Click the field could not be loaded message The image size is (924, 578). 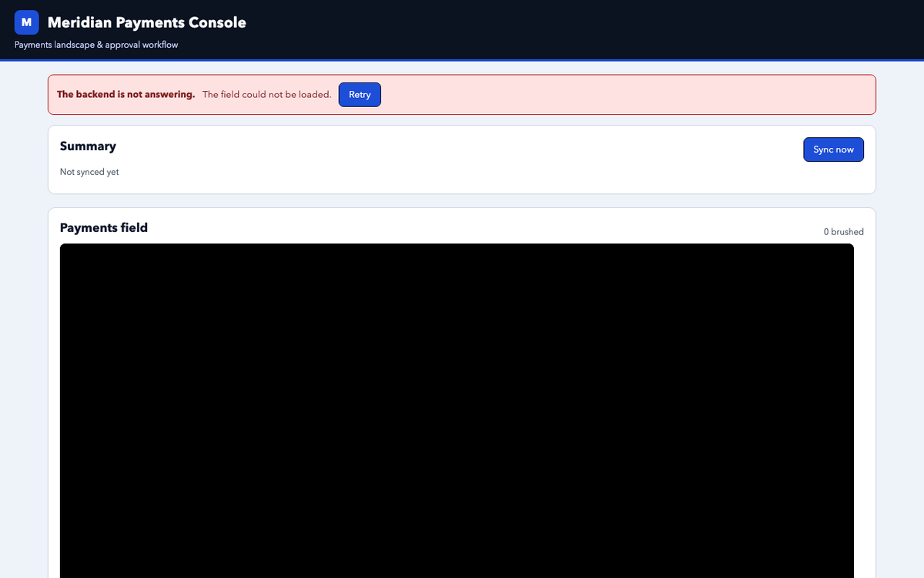266,95
